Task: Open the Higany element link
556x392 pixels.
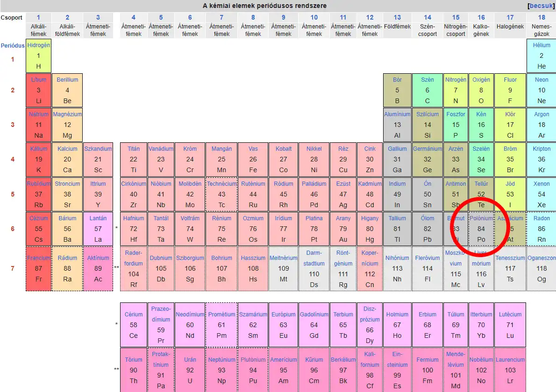Action: click(x=370, y=218)
